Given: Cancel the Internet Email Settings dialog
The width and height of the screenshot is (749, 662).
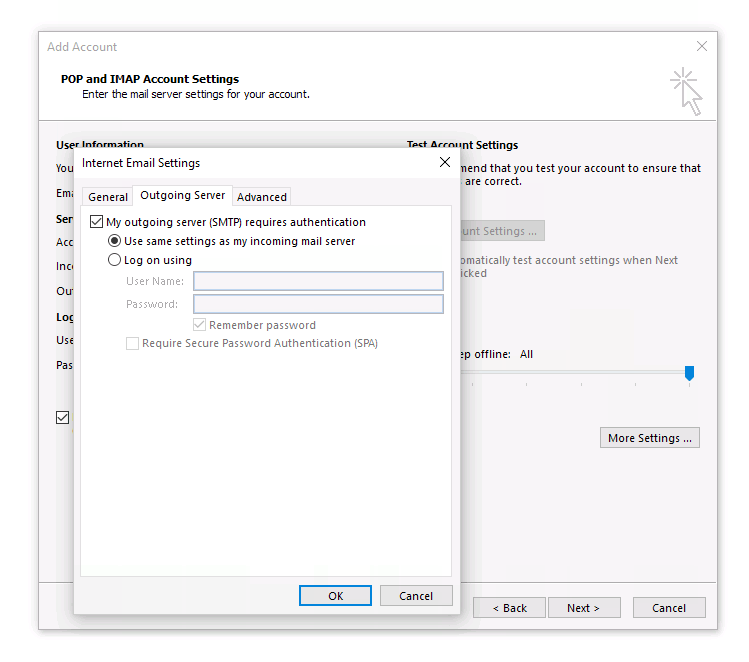Looking at the screenshot, I should point(416,595).
